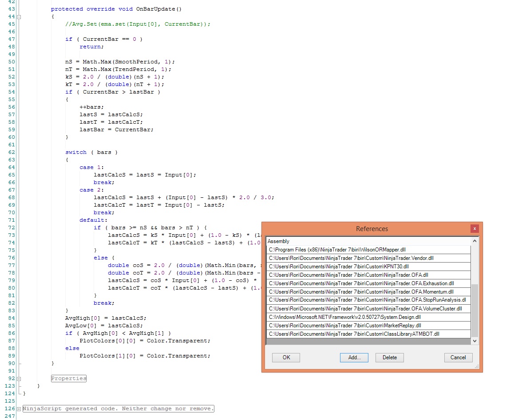Click the 'switch ( bars )' statement
The height and width of the screenshot is (420, 526).
[x=91, y=152]
